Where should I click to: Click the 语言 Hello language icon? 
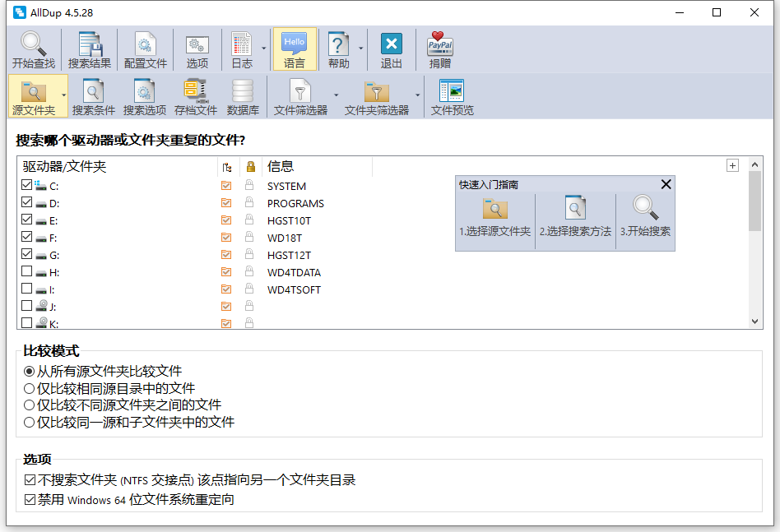(295, 44)
